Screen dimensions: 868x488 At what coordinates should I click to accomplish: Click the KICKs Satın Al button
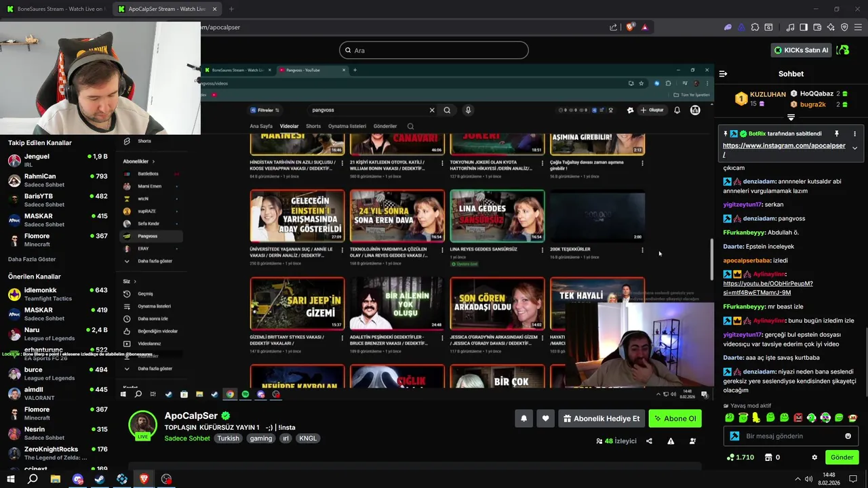[x=802, y=50]
